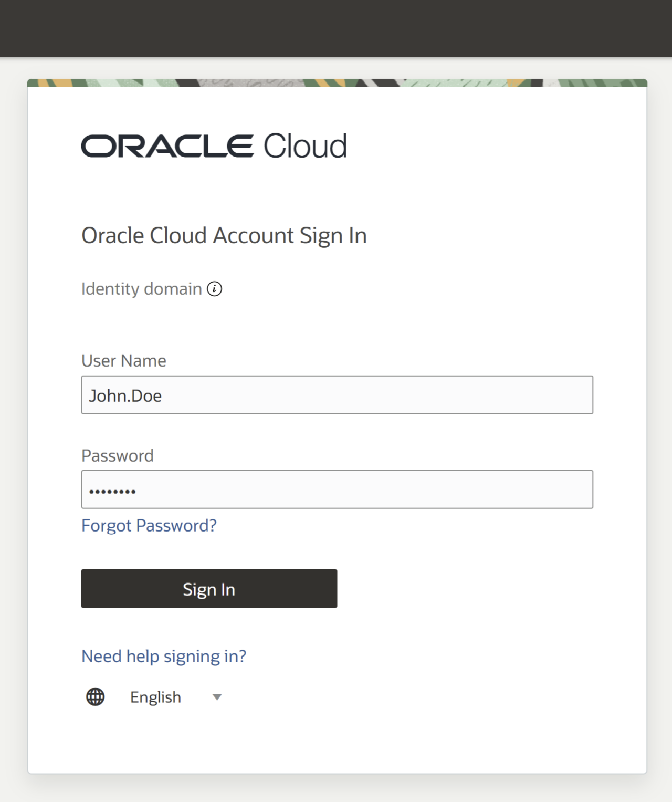Viewport: 672px width, 802px height.
Task: Click the John.Doe text in the field
Action: click(125, 395)
